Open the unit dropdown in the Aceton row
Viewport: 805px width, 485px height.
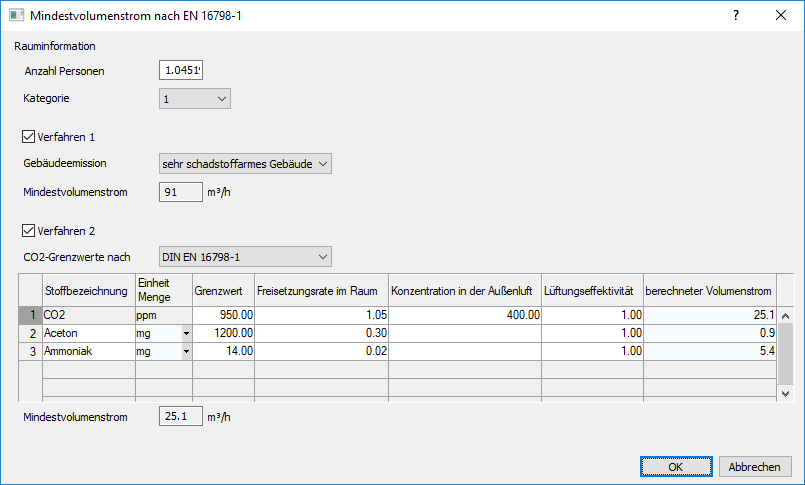(x=186, y=334)
